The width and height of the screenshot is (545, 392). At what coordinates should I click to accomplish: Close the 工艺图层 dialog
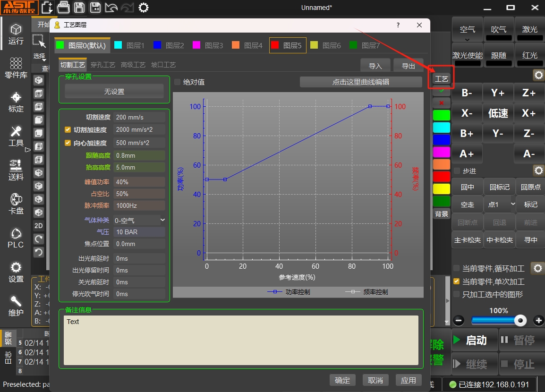419,25
